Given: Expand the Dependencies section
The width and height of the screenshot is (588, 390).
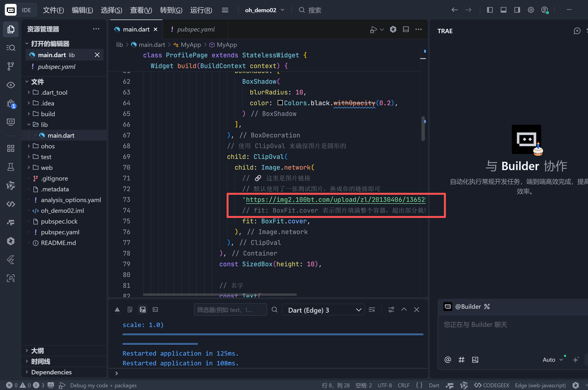Looking at the screenshot, I should coord(51,372).
